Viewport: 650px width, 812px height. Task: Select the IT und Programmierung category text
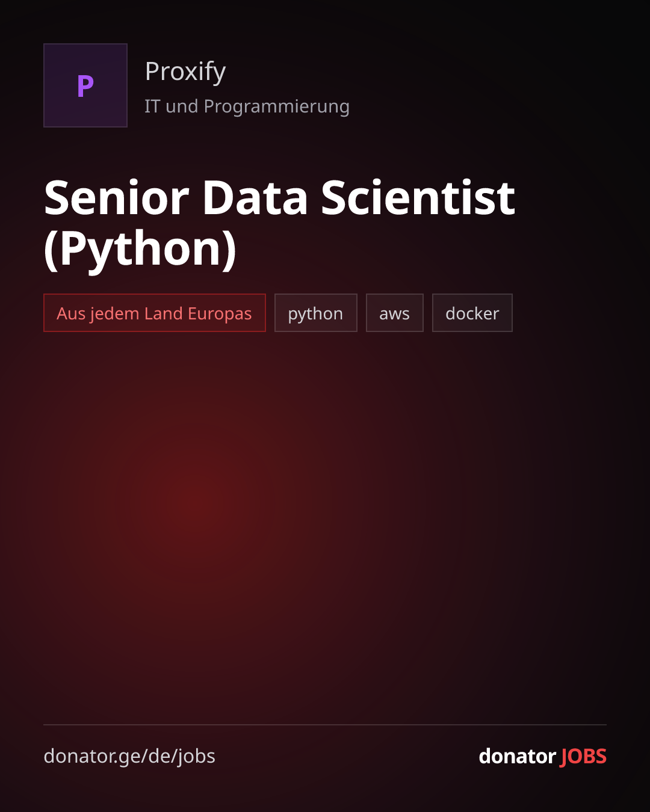247,106
